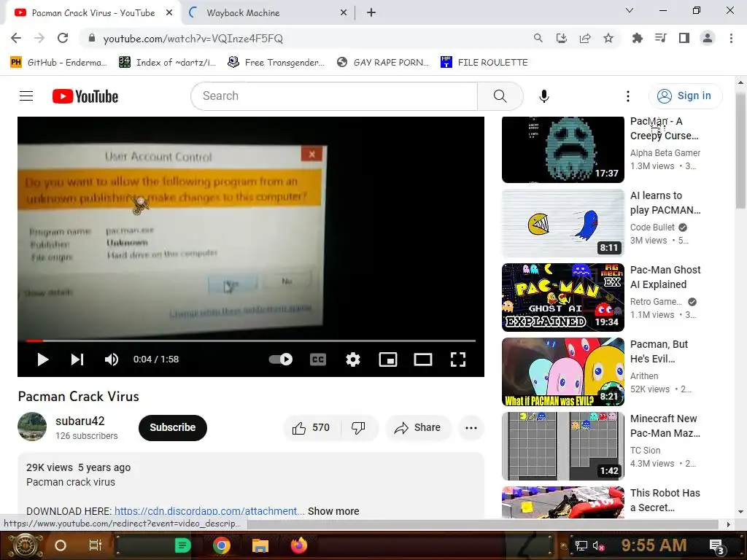Open Index of ~dartz bookmark
This screenshot has width=747, height=560.
tap(168, 63)
